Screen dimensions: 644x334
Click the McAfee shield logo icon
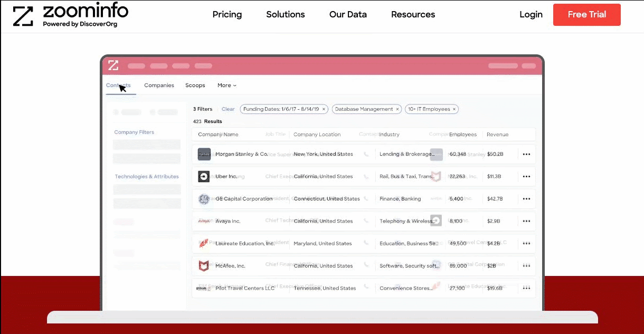[204, 266]
